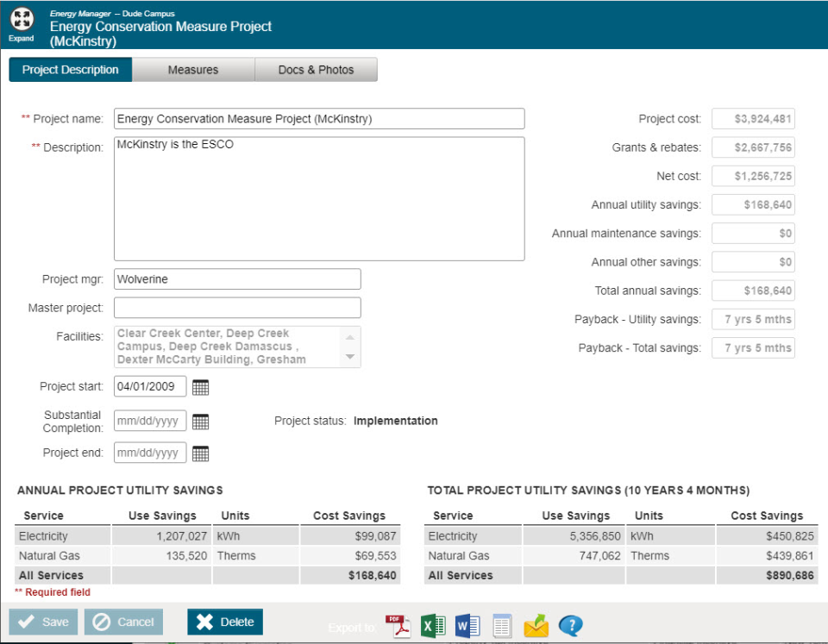The width and height of the screenshot is (828, 644).
Task: Select the Project Description tab
Action: point(70,70)
